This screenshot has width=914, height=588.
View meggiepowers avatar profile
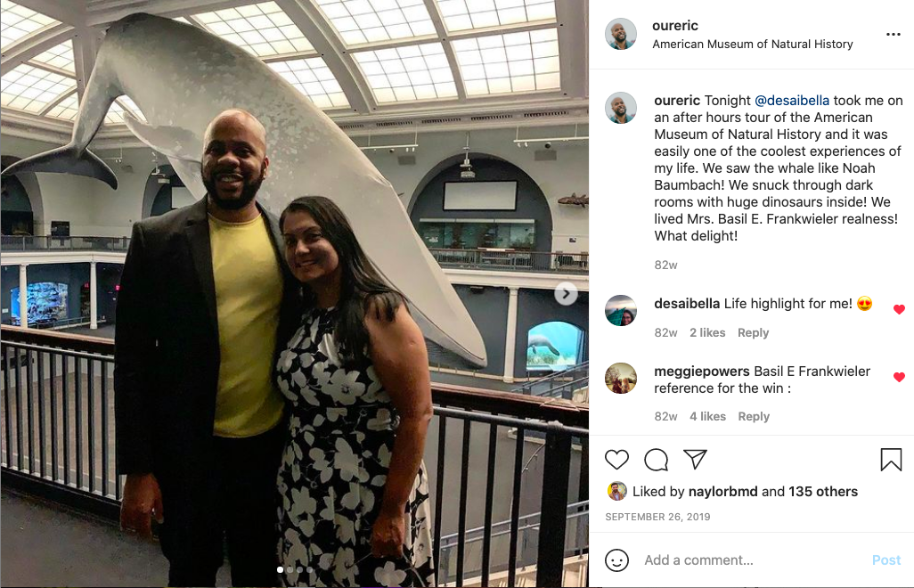tap(621, 379)
